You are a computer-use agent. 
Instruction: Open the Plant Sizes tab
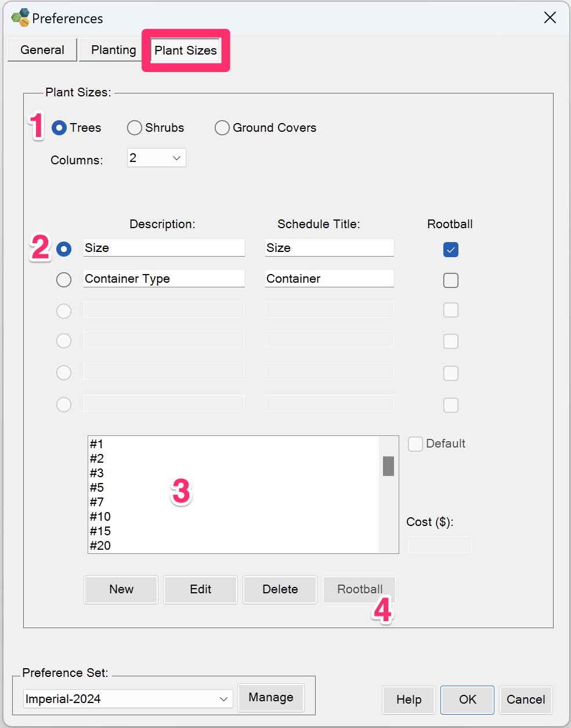coord(186,51)
